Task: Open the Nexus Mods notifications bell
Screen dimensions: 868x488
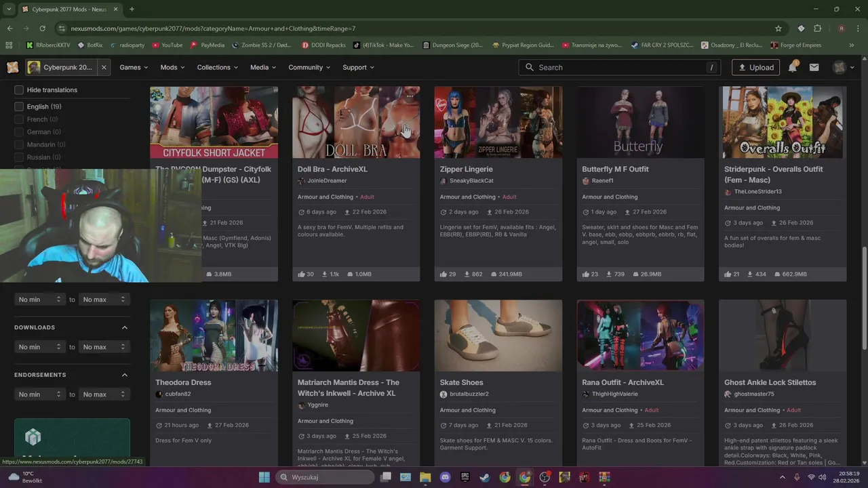Action: tap(792, 67)
